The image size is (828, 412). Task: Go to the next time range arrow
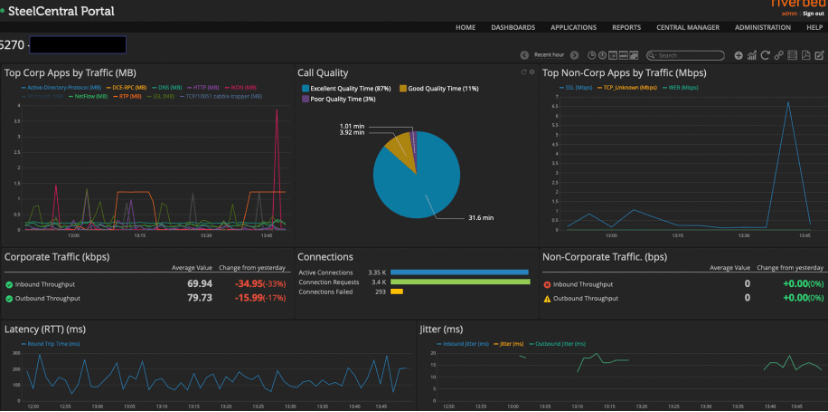(575, 55)
